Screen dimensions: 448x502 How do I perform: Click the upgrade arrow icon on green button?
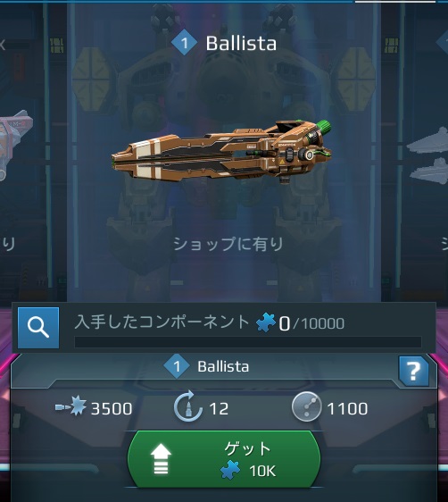(x=161, y=458)
